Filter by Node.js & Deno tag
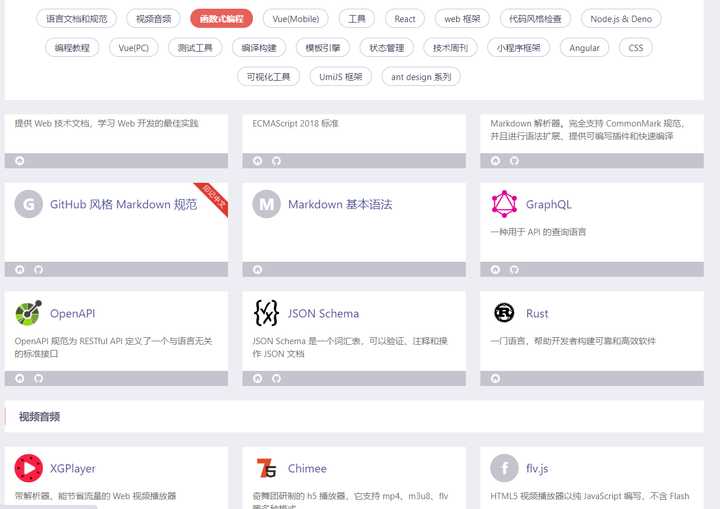Viewport: 720px width, 509px height. (x=621, y=19)
